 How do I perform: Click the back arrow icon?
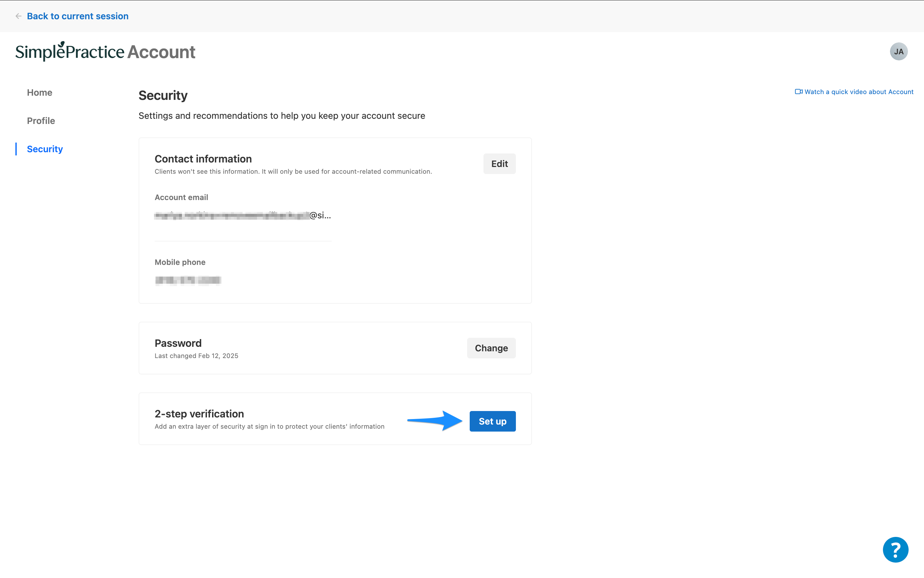coord(18,16)
